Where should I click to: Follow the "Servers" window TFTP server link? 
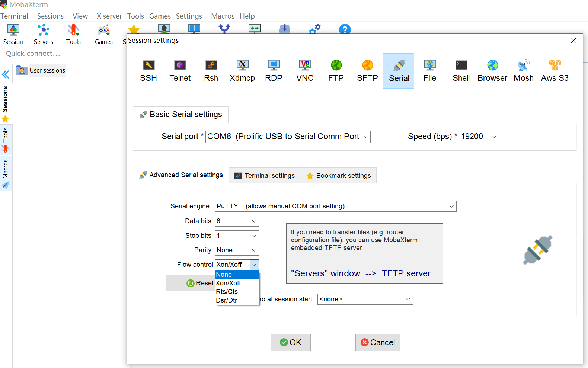(x=361, y=273)
